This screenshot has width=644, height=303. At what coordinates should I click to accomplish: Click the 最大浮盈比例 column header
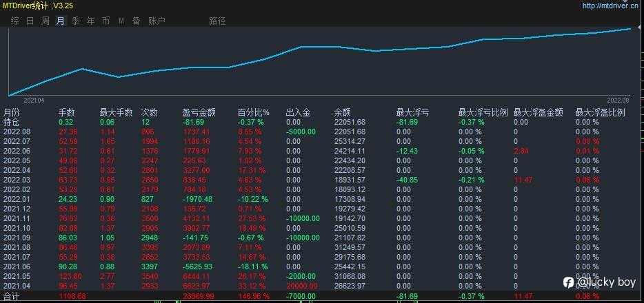click(600, 112)
